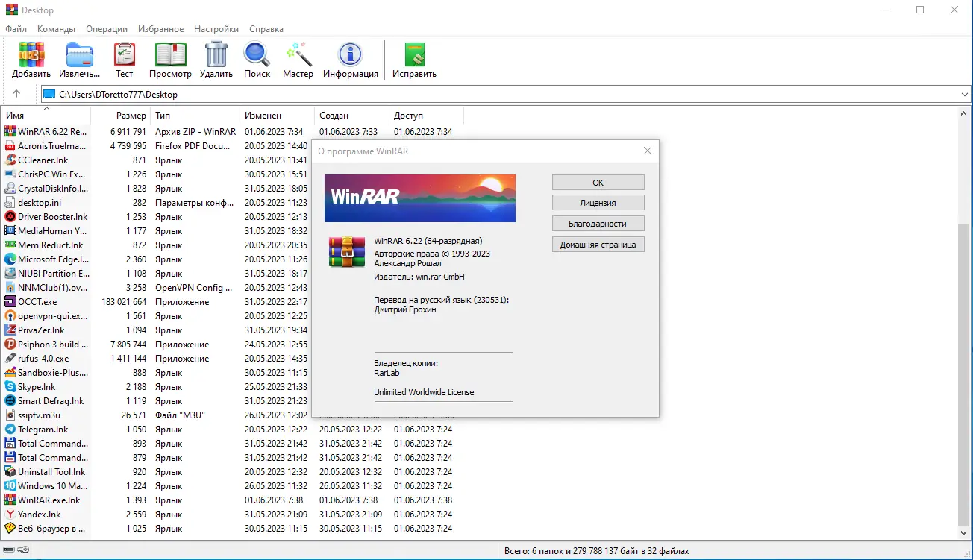Screen dimensions: 973x560
Task: Open the Операции menu
Action: tap(107, 29)
